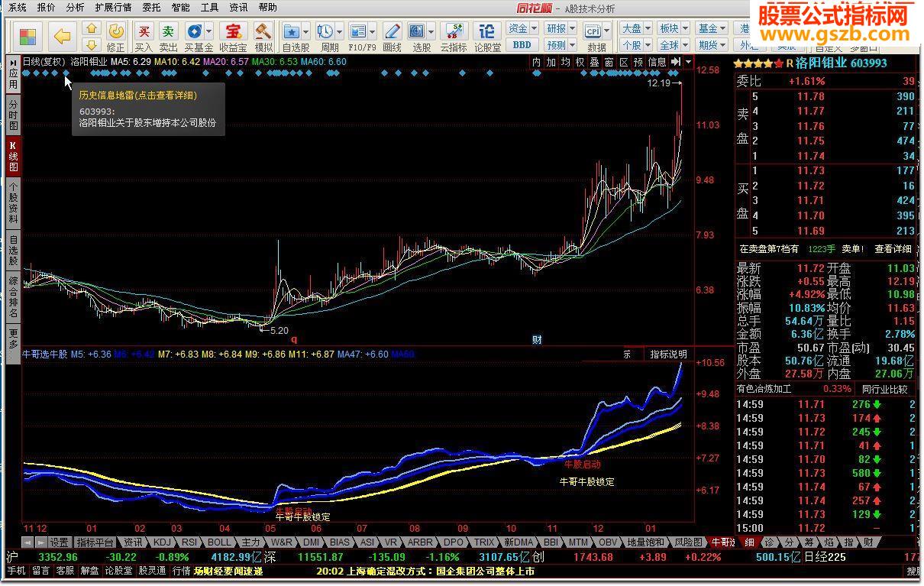Click the skip-to-end arrow in chart toolbar
924x586 pixels.
pos(675,62)
